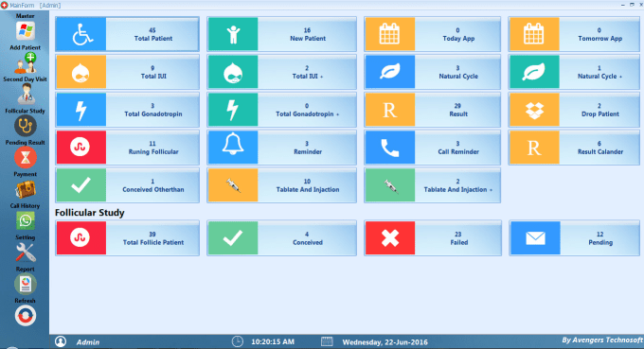
Task: Click the Today App calendar icon
Action: [390, 34]
